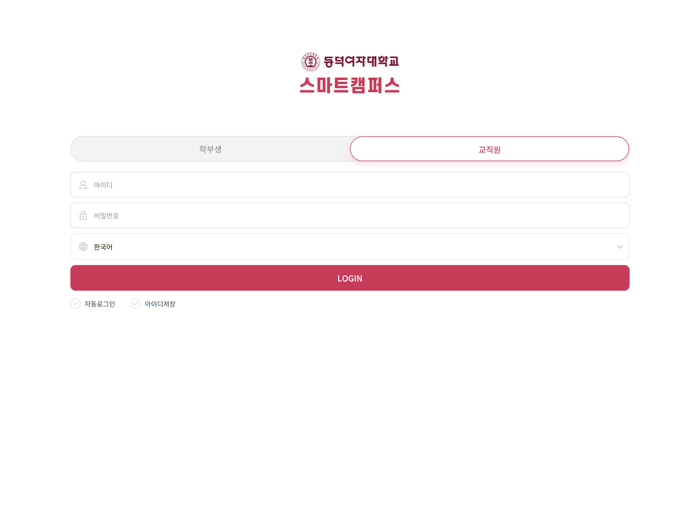
Task: Select the 교직원 tab
Action: click(x=489, y=149)
